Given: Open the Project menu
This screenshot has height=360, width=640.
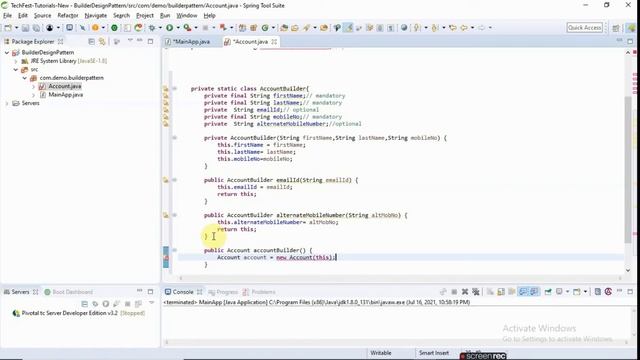Looking at the screenshot, I should (145, 16).
